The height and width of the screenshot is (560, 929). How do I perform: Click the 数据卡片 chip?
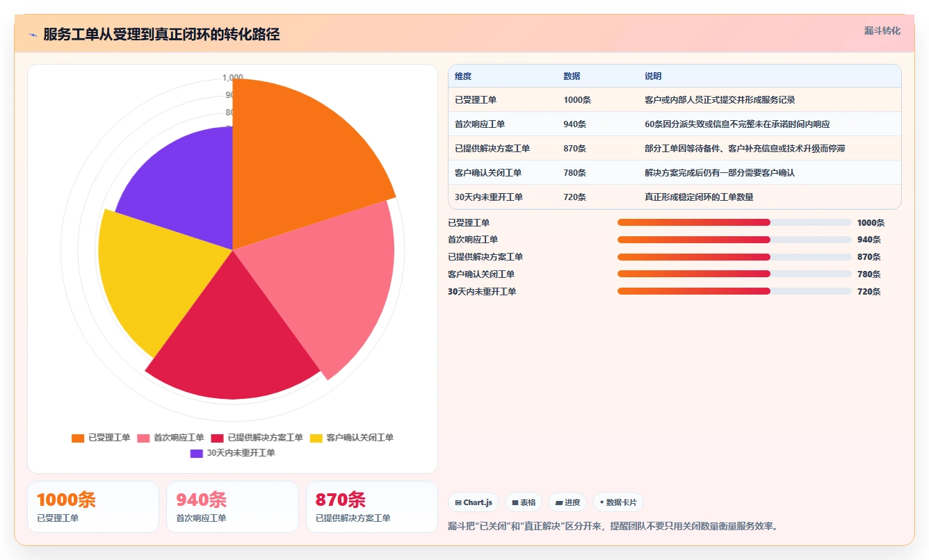point(618,502)
